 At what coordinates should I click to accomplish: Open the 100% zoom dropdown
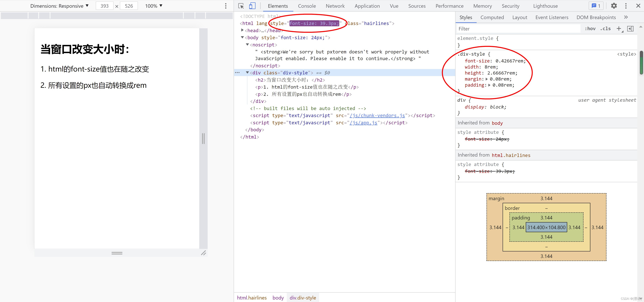tap(154, 6)
